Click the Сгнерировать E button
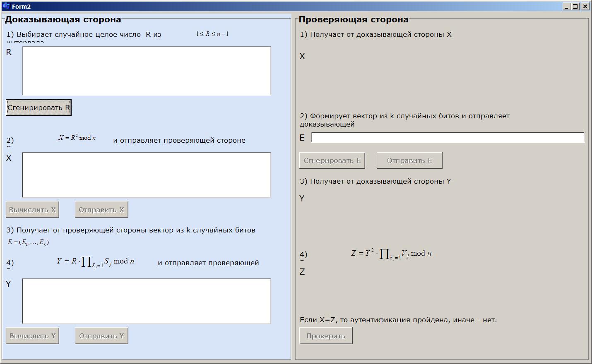 tap(332, 160)
